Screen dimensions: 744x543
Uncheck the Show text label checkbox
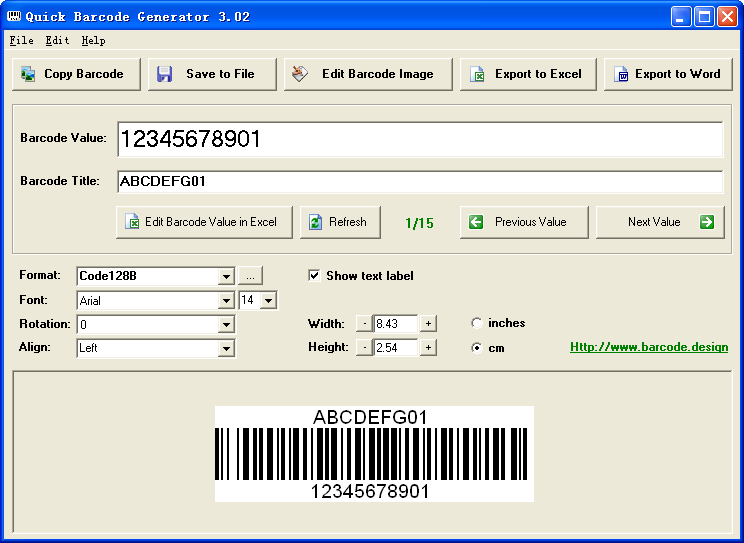tap(314, 276)
